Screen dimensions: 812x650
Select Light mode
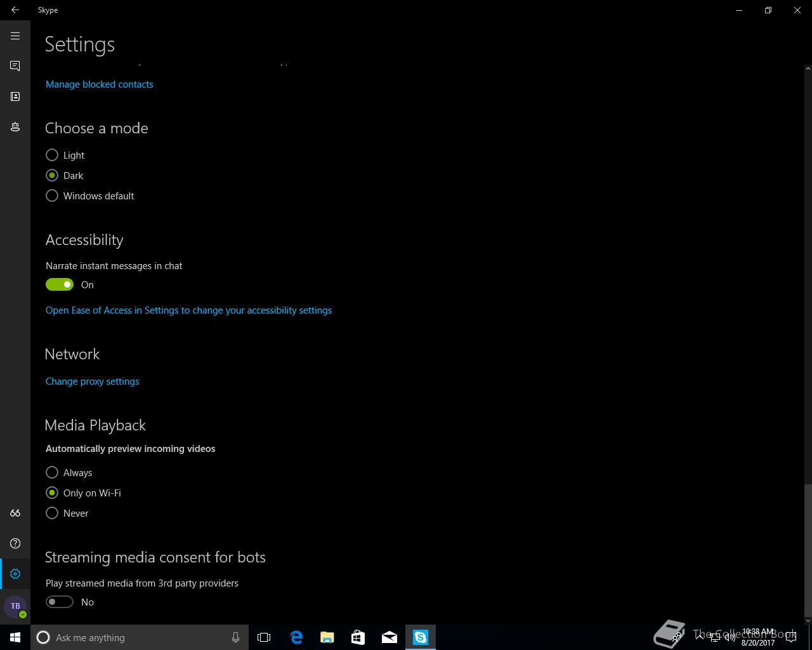(x=65, y=156)
